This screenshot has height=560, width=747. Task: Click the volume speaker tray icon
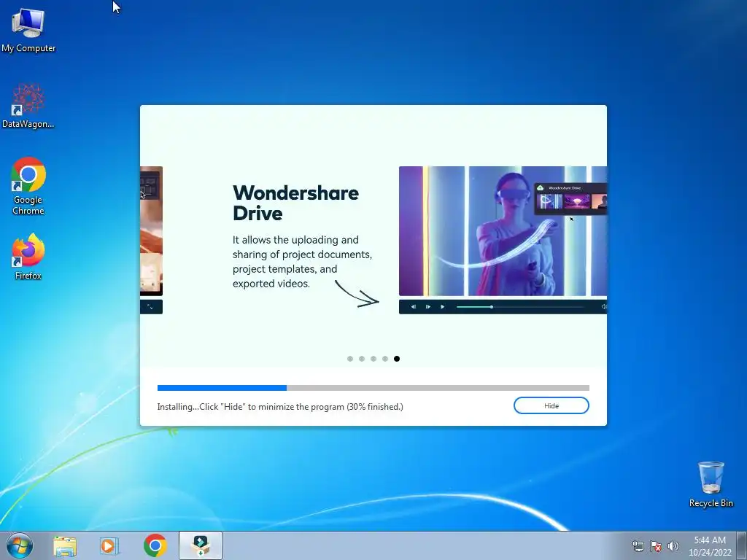point(673,546)
